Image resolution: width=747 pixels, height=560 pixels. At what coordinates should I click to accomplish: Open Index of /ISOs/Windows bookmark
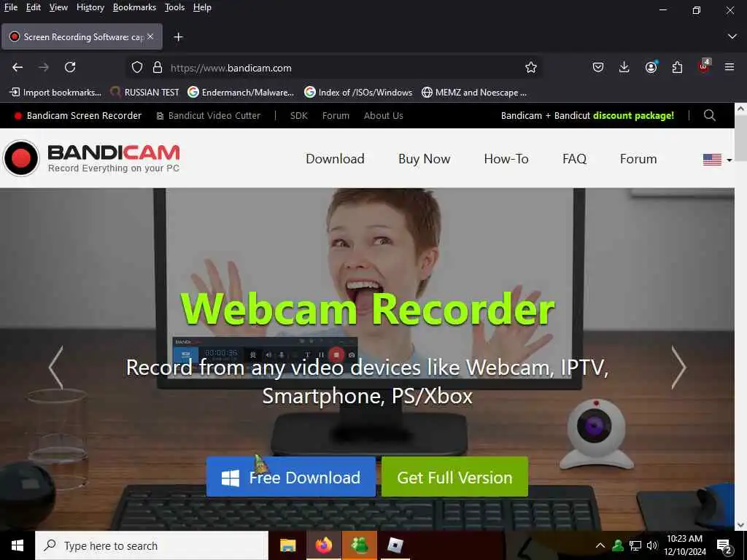pos(358,93)
